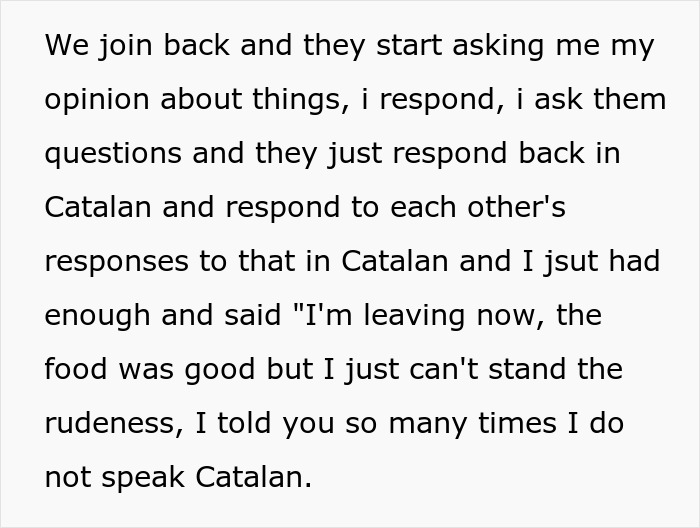The width and height of the screenshot is (700, 528).
Task: Click the word "told"
Action: [x=240, y=423]
